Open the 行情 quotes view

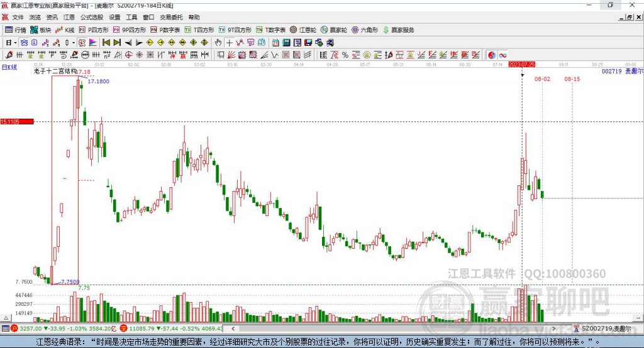click(x=16, y=30)
